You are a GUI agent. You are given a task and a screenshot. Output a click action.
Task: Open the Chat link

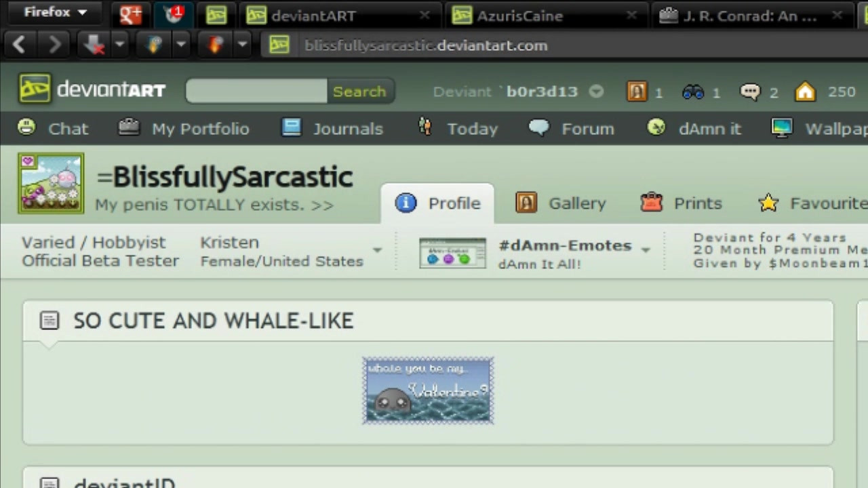click(x=68, y=129)
